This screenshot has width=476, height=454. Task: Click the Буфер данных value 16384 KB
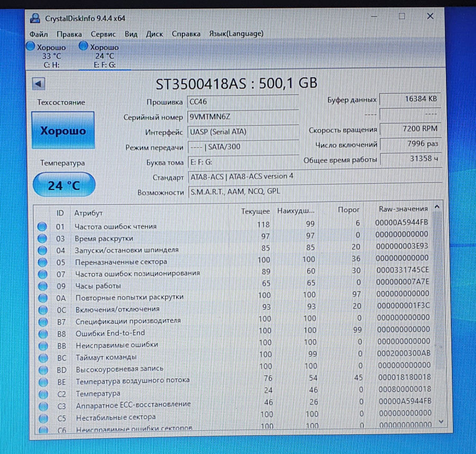point(410,99)
